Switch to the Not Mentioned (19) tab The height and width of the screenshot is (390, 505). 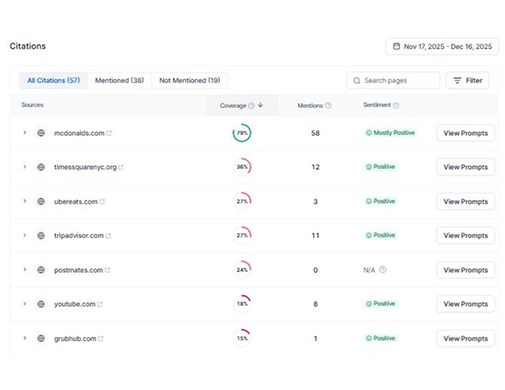(190, 80)
